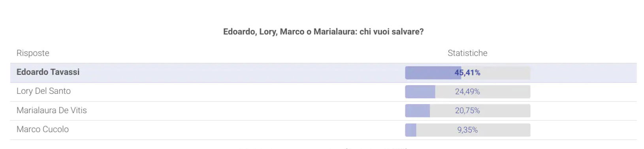The width and height of the screenshot is (644, 149).
Task: Click the 24,49% progress bar
Action: [x=467, y=92]
